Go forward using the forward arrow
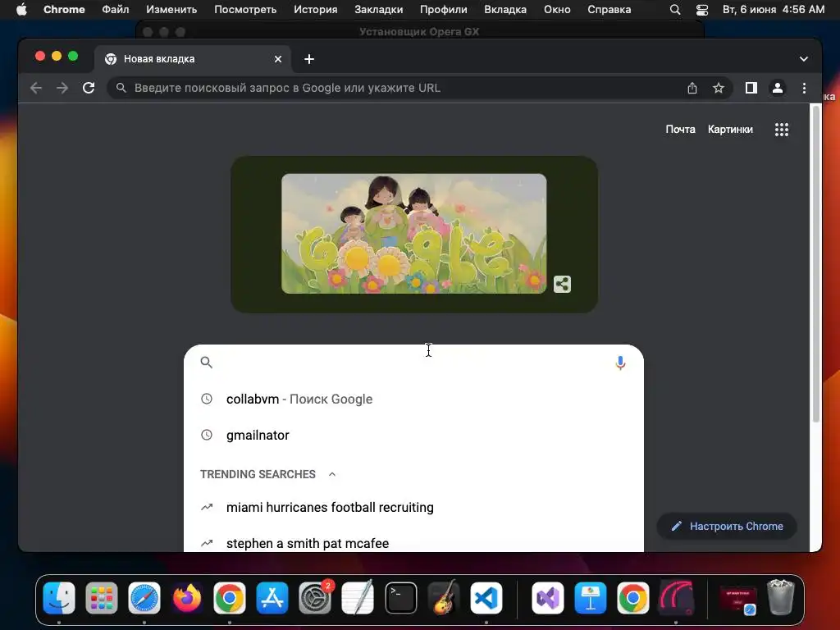 tap(62, 88)
